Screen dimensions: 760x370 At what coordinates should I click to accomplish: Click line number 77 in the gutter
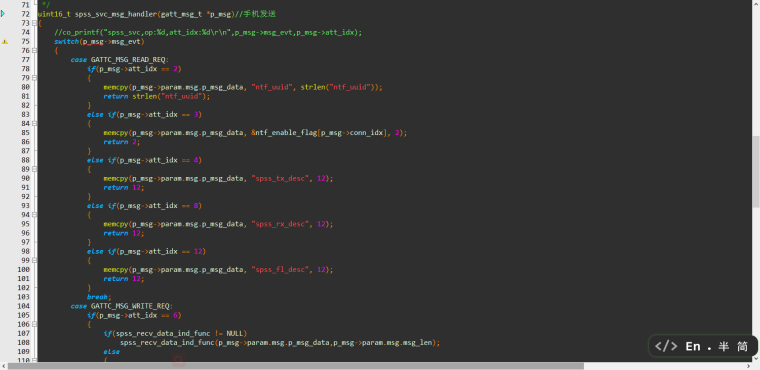(26, 60)
